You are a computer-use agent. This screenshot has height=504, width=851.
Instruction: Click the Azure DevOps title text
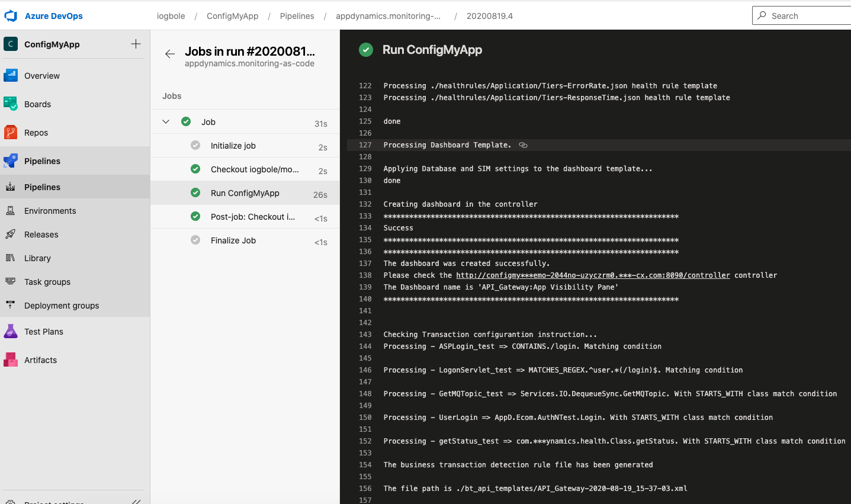tap(54, 16)
